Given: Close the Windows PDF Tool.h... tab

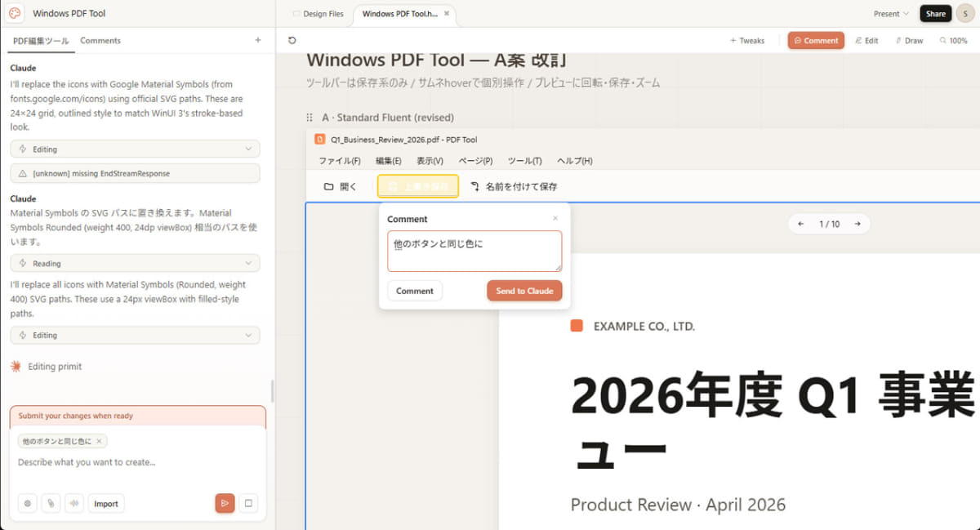Looking at the screenshot, I should pos(447,14).
